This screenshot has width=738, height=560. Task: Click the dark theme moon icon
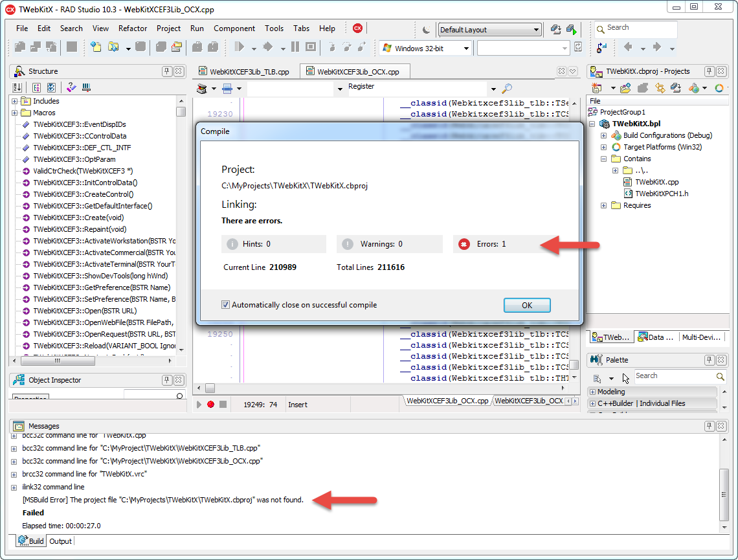point(426,30)
